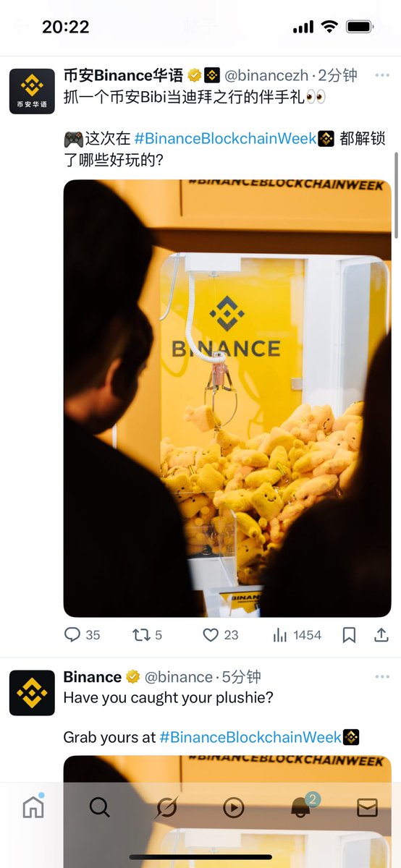Open the Binance account avatar

(32, 693)
